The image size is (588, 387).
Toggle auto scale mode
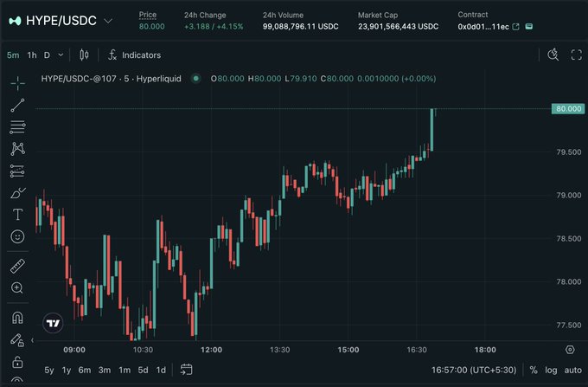click(x=573, y=370)
